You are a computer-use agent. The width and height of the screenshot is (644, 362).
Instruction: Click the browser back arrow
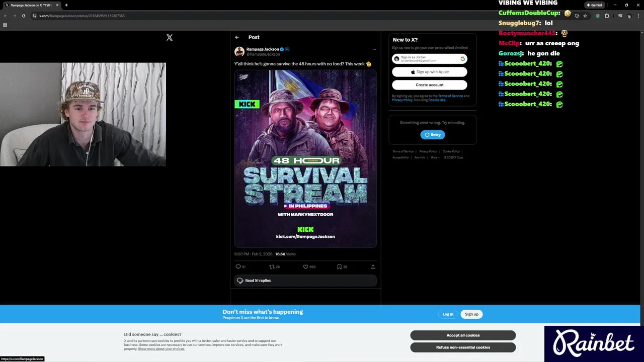[6, 16]
